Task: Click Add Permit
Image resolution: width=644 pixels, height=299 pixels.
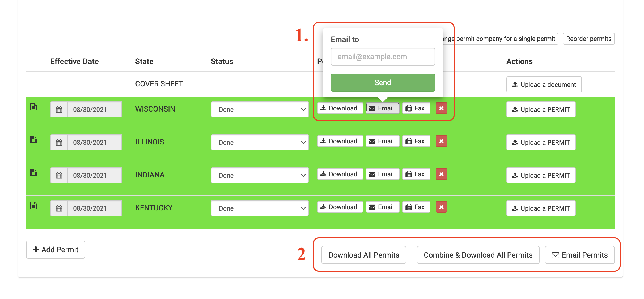Action: [56, 250]
